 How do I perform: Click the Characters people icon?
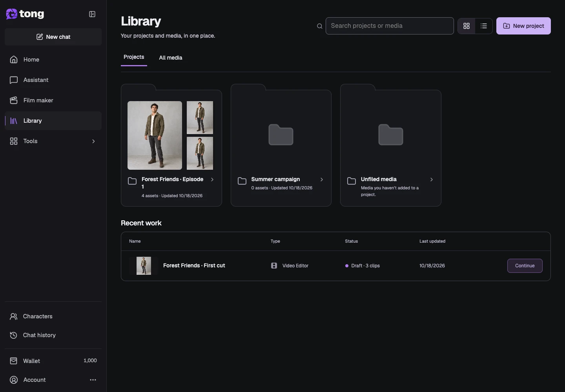point(14,316)
